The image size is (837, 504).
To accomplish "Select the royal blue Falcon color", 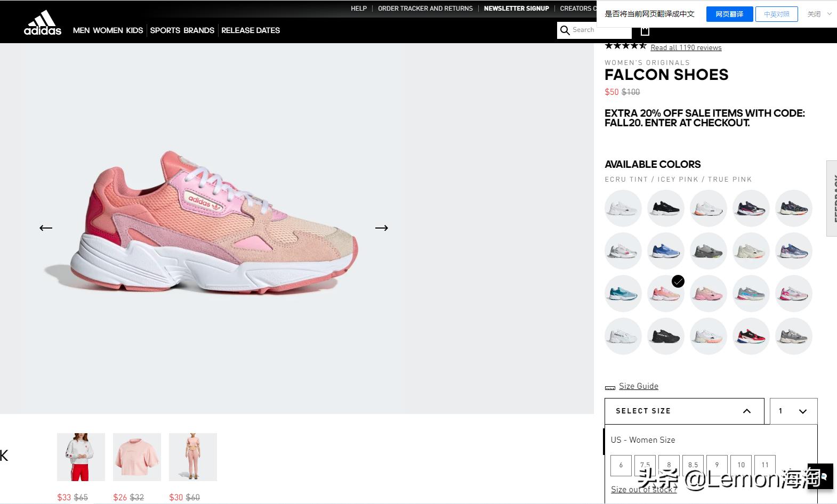I will point(666,251).
